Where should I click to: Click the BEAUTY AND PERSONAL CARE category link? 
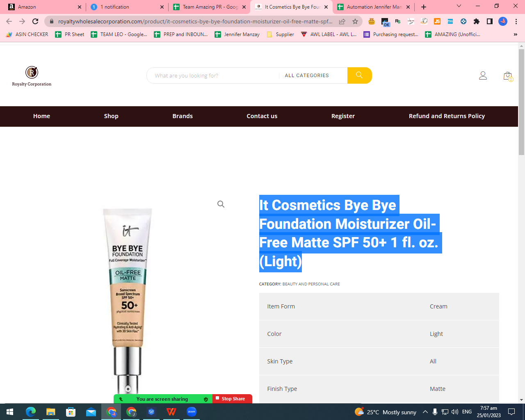tap(311, 284)
